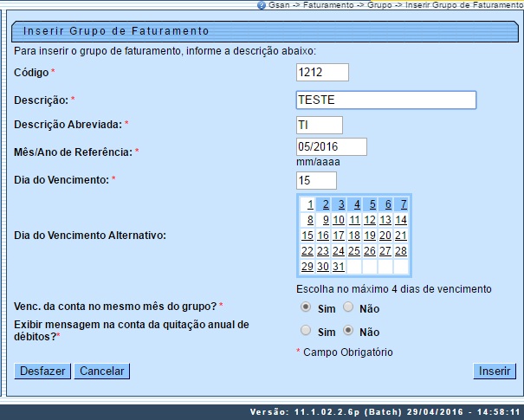Image resolution: width=524 pixels, height=420 pixels.
Task: Choose day 28 in the alternative due-date calendar
Action: (x=401, y=251)
